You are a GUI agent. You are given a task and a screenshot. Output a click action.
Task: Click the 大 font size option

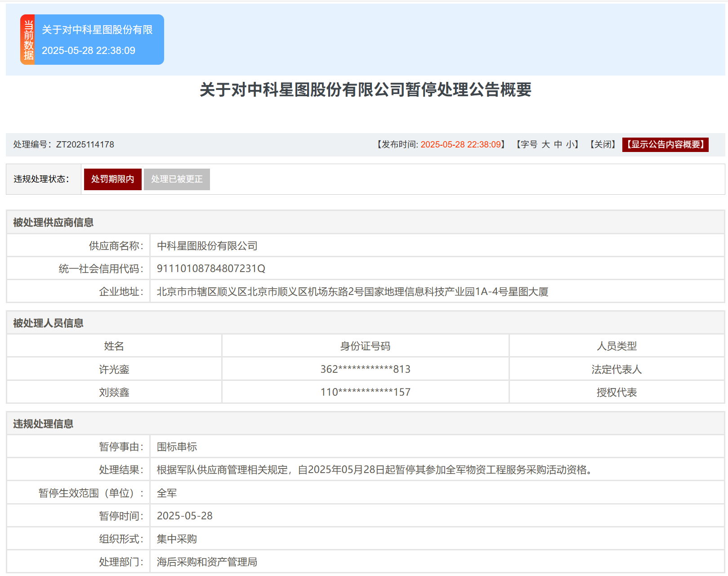(546, 144)
